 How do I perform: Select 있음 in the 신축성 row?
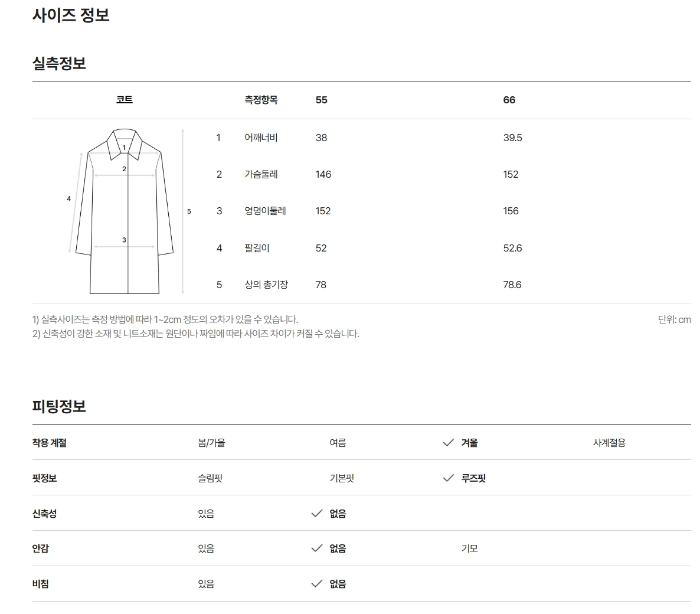pyautogui.click(x=206, y=514)
